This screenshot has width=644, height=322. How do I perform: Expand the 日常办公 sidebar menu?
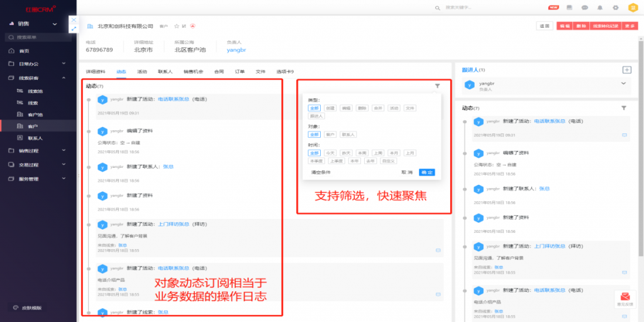[x=38, y=64]
